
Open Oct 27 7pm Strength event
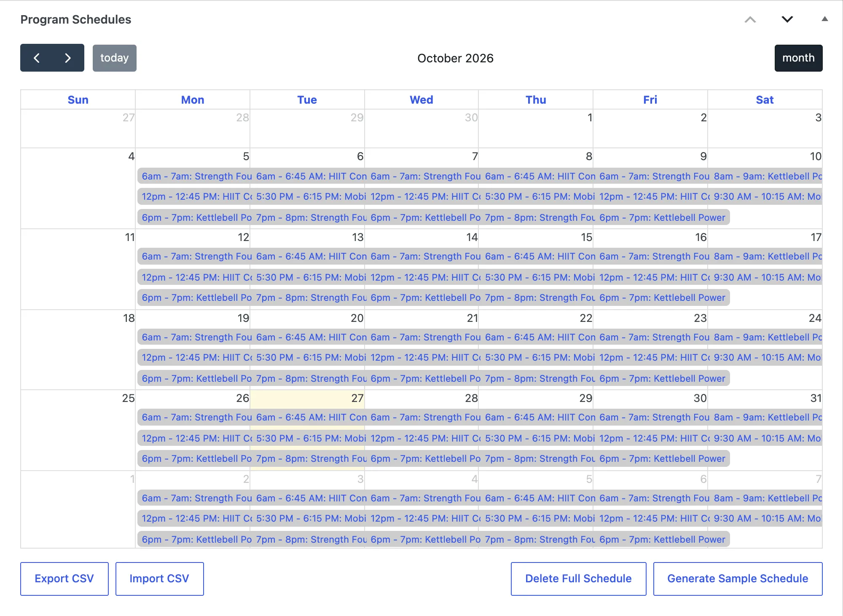coord(310,458)
